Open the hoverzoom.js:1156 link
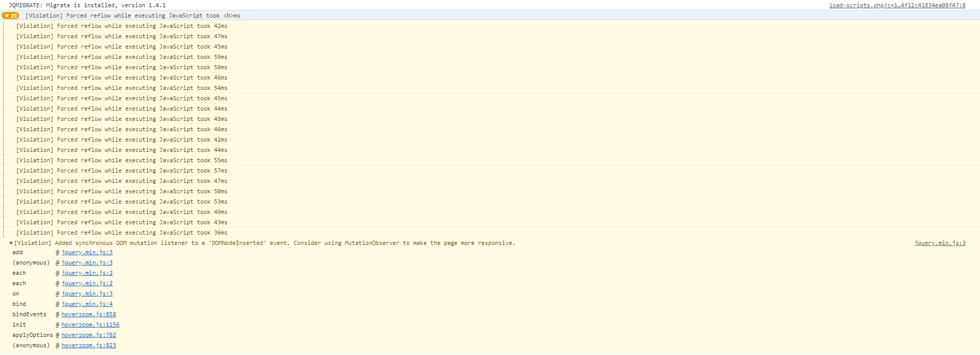The width and height of the screenshot is (980, 355). (91, 325)
